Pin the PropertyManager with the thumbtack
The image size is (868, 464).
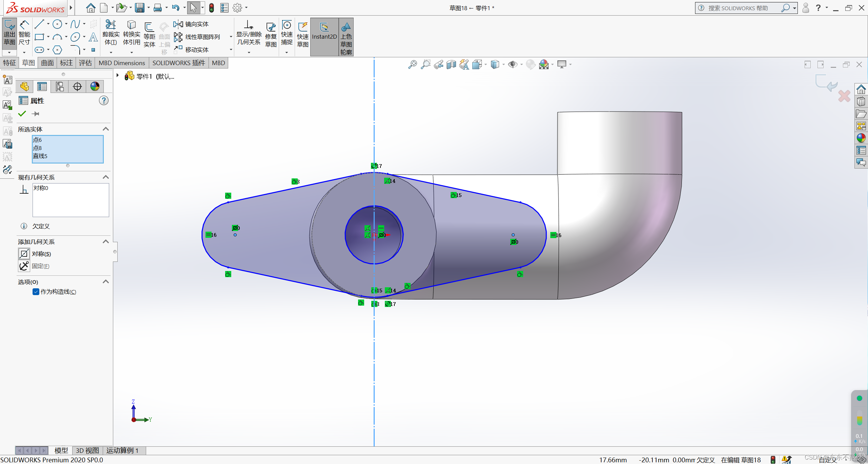pyautogui.click(x=36, y=114)
